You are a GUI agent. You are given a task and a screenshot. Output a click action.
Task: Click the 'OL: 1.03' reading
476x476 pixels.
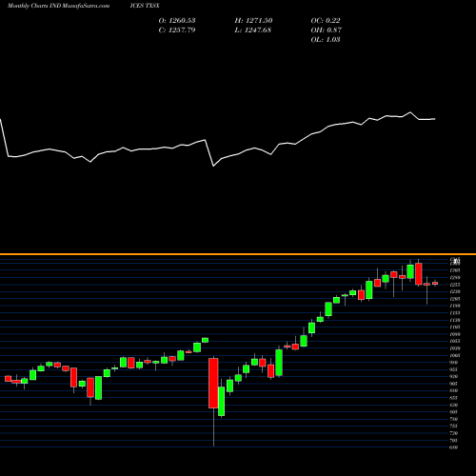coord(326,40)
